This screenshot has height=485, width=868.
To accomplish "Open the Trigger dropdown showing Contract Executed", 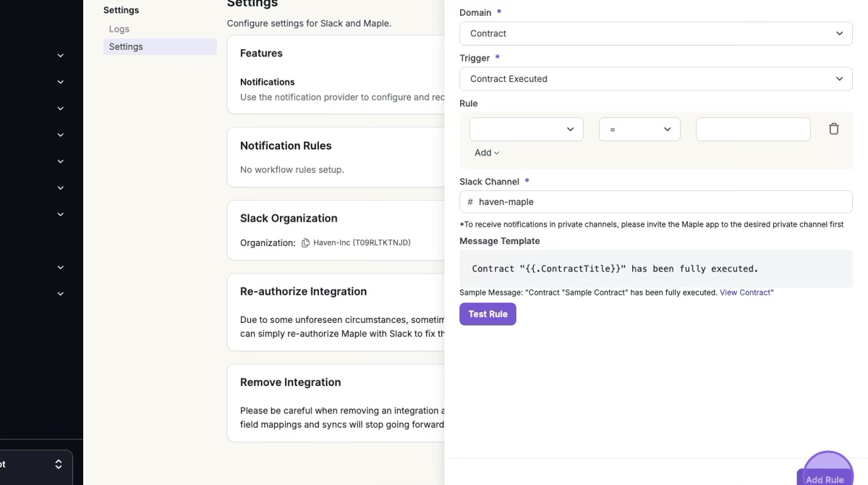I will [x=655, y=79].
